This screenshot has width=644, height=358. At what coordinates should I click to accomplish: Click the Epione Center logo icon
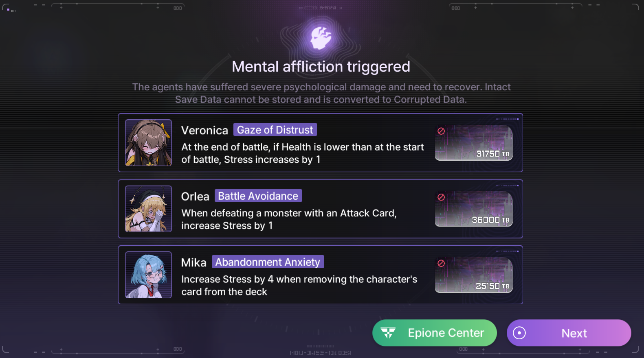(388, 333)
